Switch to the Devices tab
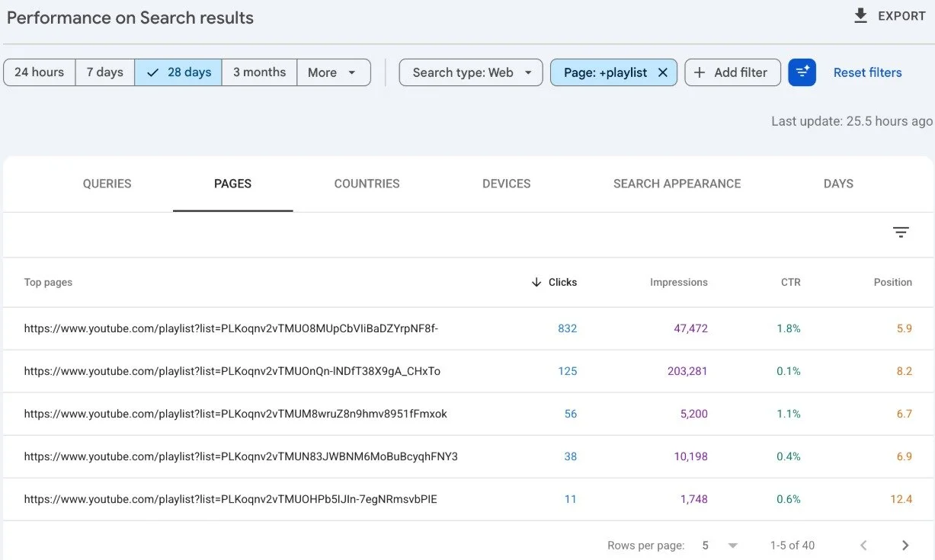 coord(506,184)
